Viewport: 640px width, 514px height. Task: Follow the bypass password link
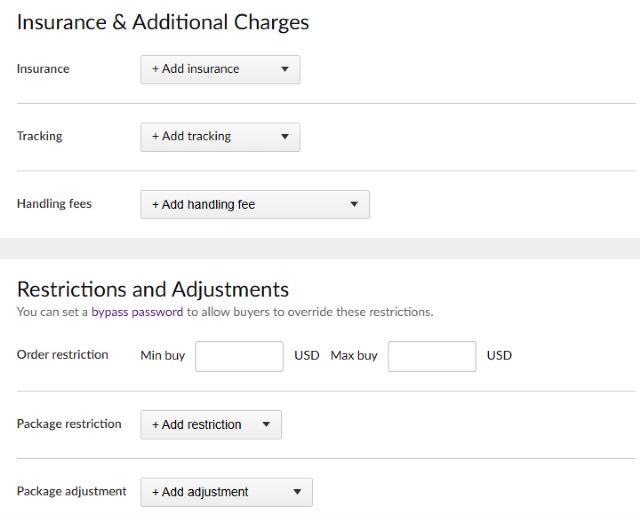tap(137, 312)
